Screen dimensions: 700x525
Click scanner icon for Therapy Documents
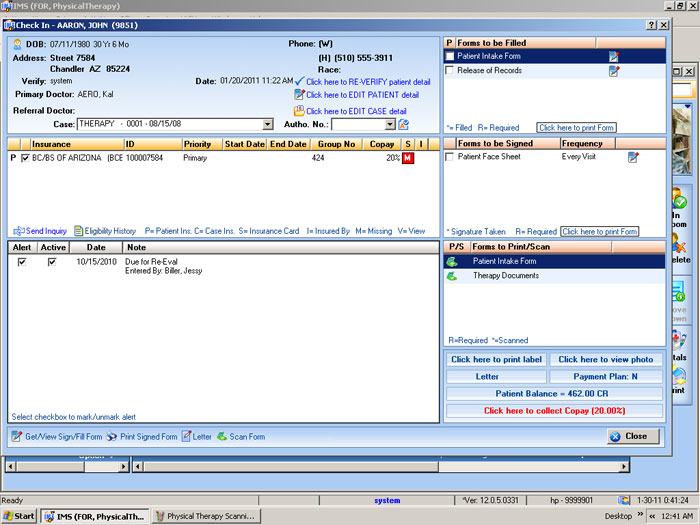click(451, 276)
